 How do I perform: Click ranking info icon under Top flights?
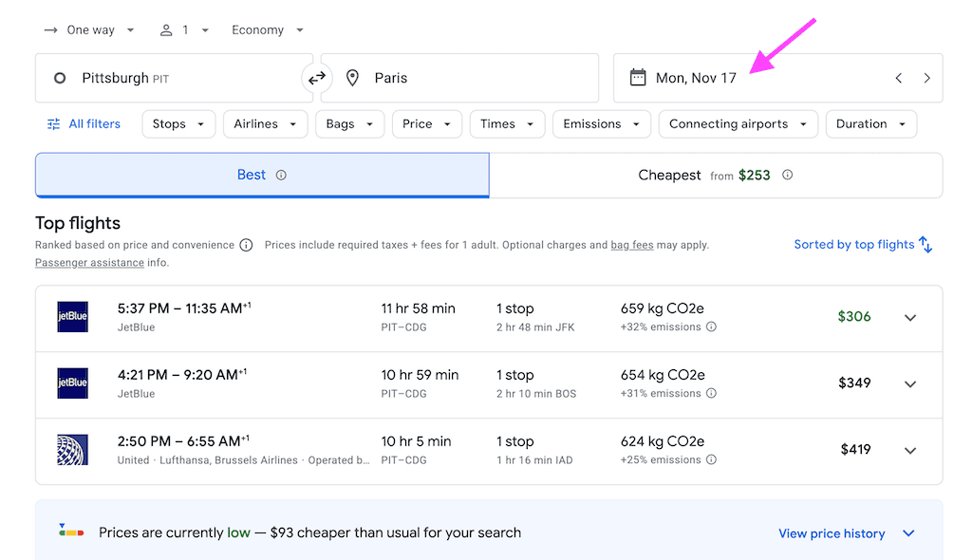(246, 245)
